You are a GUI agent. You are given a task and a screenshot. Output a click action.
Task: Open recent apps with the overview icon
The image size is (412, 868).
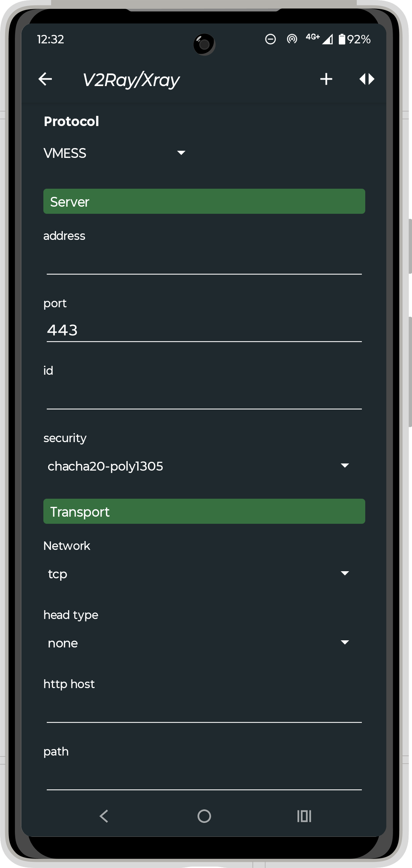(x=304, y=817)
